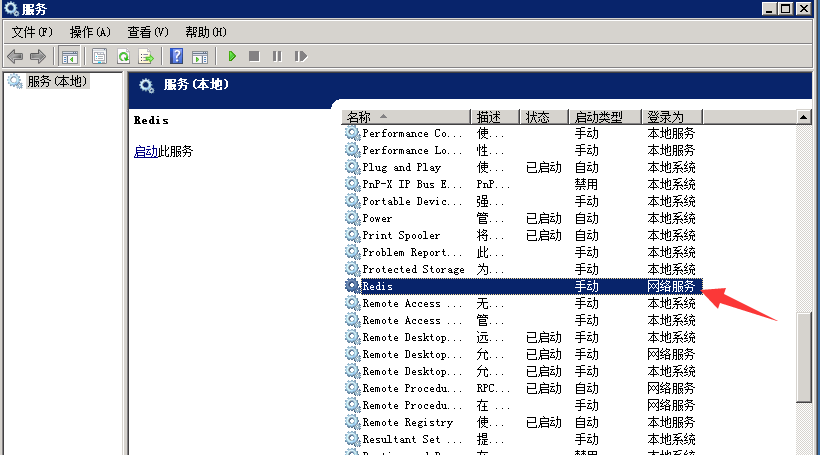The width and height of the screenshot is (820, 455).
Task: Open the 帮助(H) menu
Action: (x=206, y=32)
